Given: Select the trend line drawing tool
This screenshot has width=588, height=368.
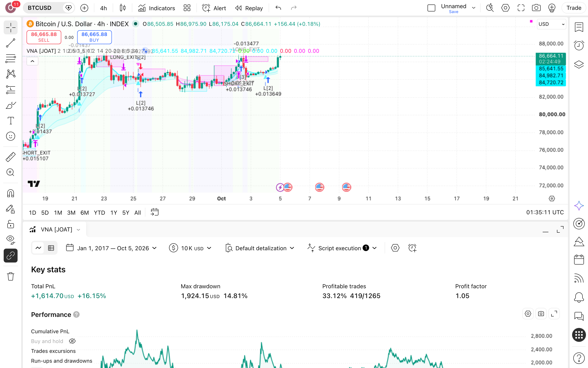Looking at the screenshot, I should [10, 43].
